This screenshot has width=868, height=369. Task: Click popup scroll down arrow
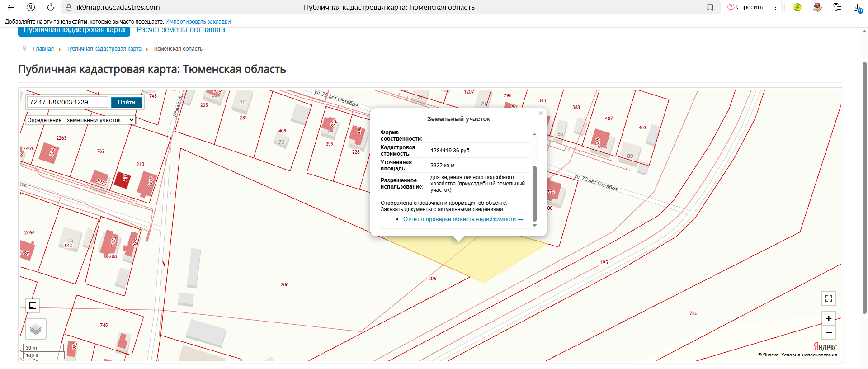click(x=534, y=225)
